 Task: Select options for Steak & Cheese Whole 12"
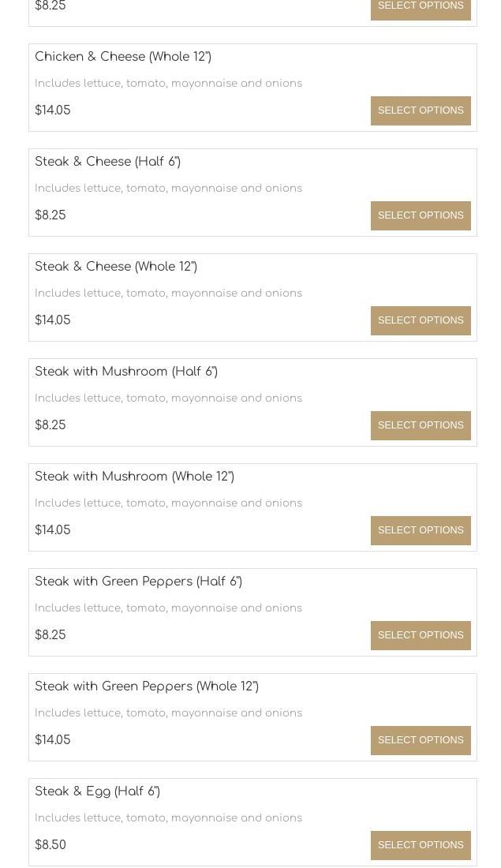click(x=421, y=320)
